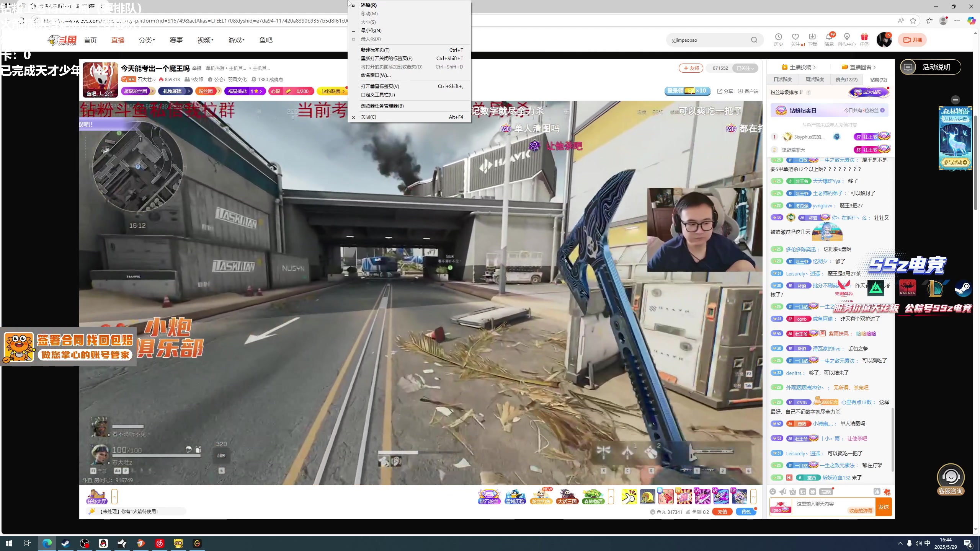Toggle the microphone icon in system tray

[x=909, y=543]
